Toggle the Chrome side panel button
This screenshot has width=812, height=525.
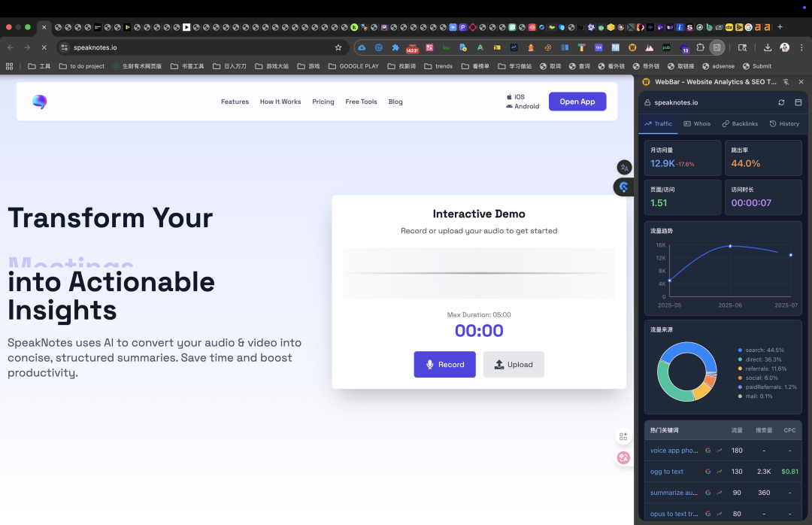(x=717, y=47)
